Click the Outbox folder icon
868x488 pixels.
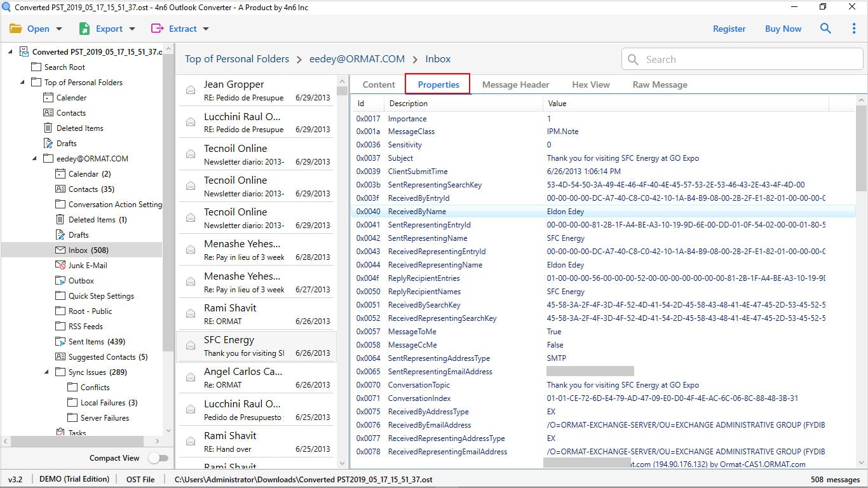point(60,281)
